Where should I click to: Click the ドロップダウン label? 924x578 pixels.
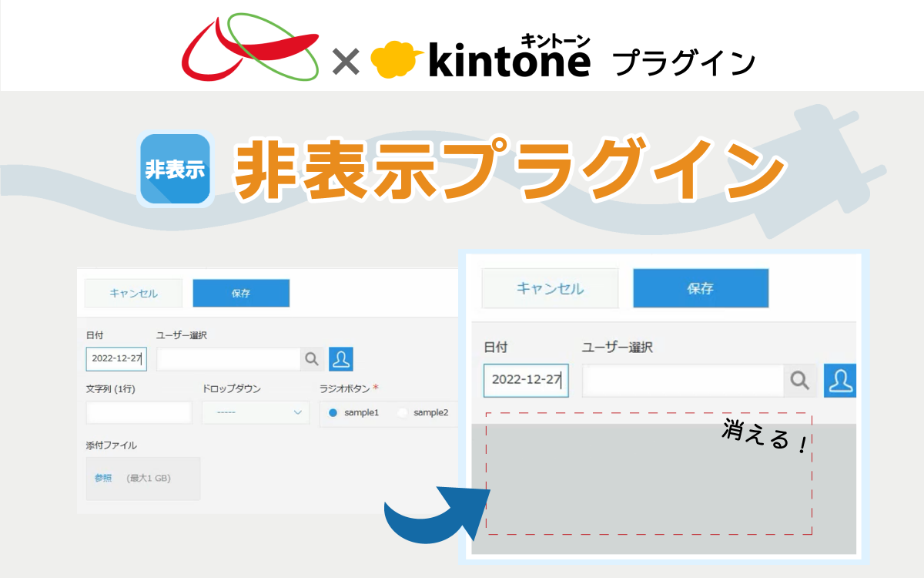coord(232,388)
